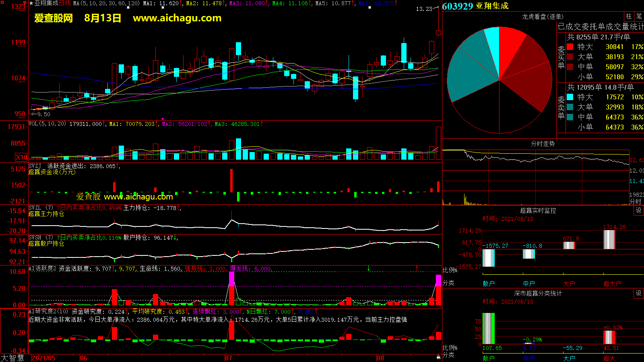
Task: Open MA(5,10,20,30,60,120) indicator parameters
Action: pos(106,3)
